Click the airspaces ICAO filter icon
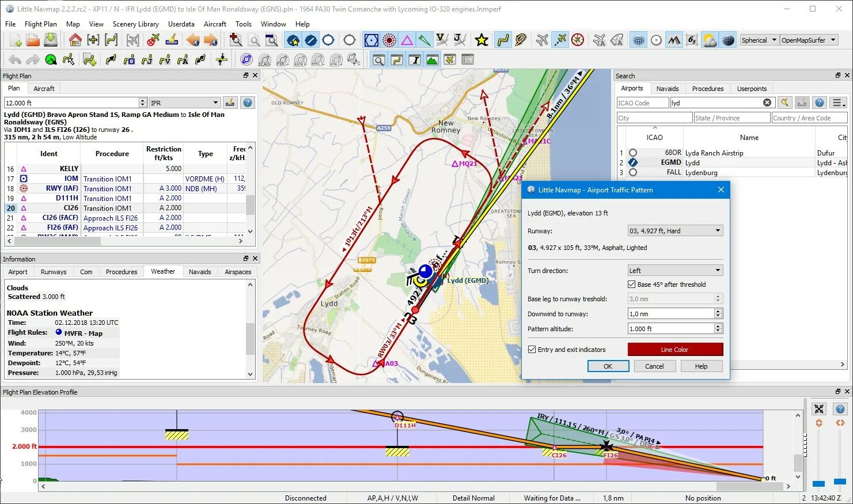This screenshot has width=853, height=504. click(264, 59)
